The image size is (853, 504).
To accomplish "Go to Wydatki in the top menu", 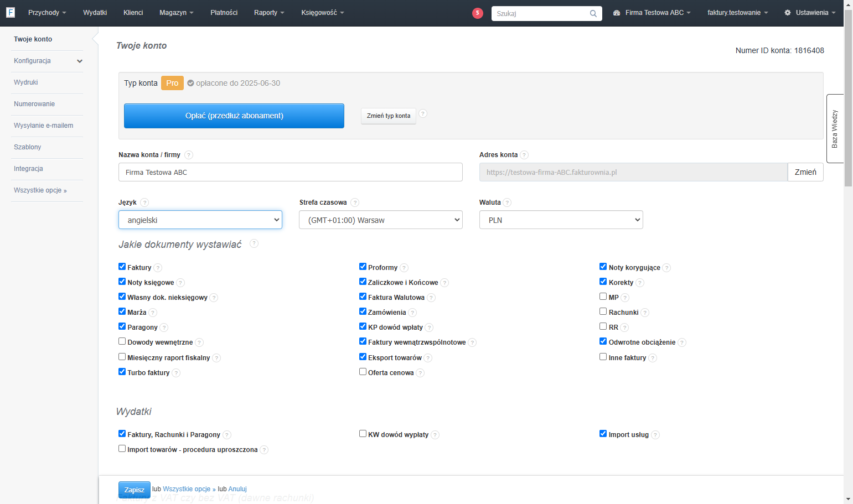I will [x=95, y=13].
